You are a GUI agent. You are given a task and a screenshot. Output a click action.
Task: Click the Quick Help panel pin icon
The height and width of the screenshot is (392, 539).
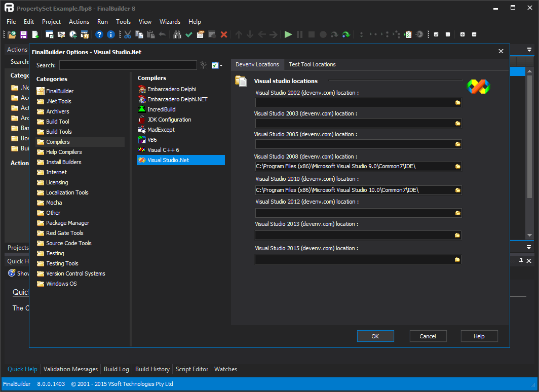tap(521, 261)
